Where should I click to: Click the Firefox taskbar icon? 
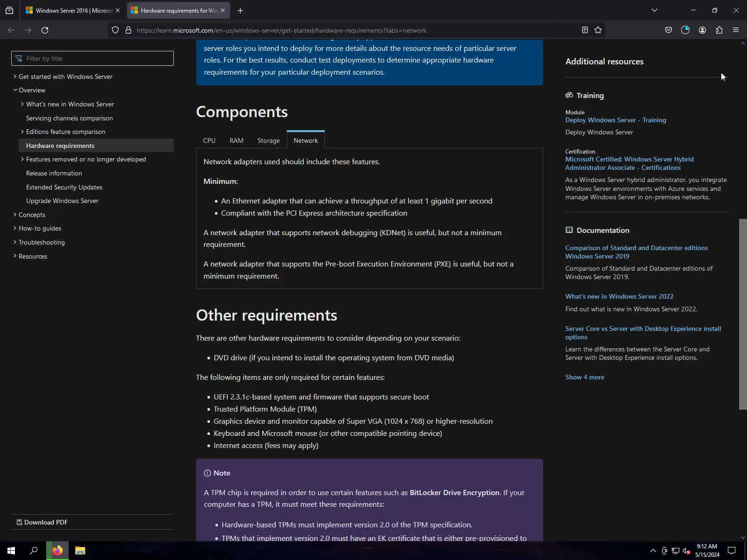[57, 551]
